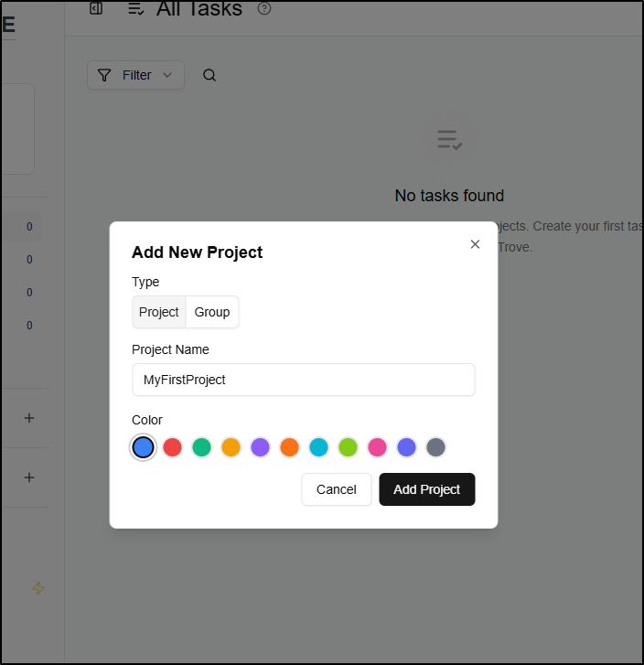Close the Add New Project dialog

(475, 244)
